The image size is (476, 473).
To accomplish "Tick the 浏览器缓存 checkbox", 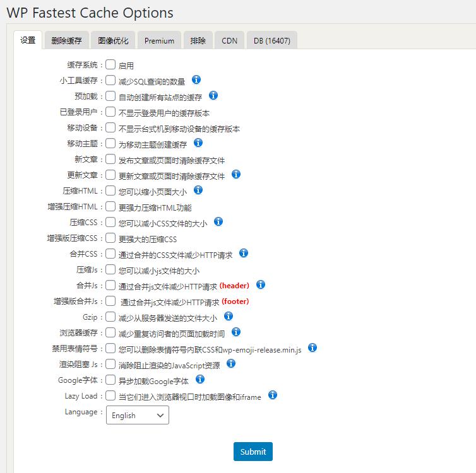I will [x=110, y=332].
